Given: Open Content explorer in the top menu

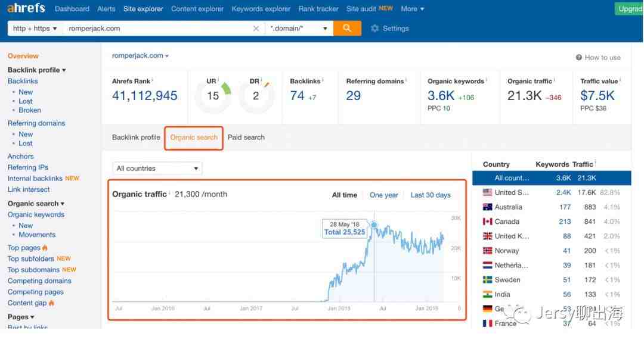Looking at the screenshot, I should tap(197, 8).
